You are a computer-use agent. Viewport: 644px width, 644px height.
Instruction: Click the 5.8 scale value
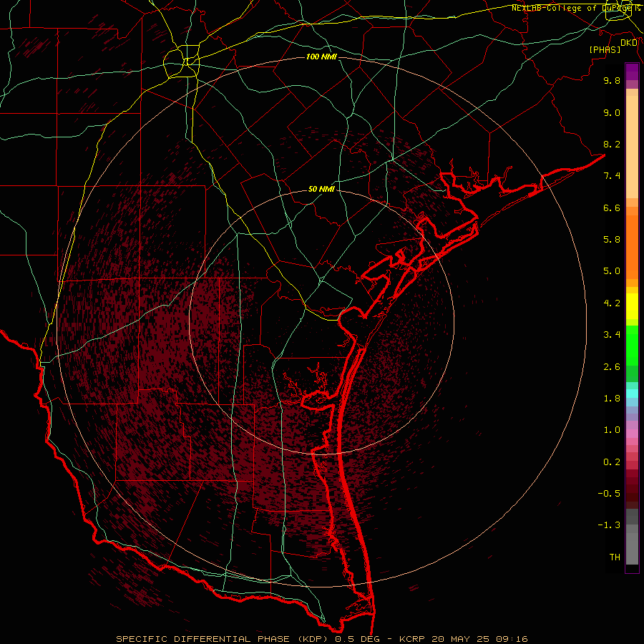click(612, 240)
